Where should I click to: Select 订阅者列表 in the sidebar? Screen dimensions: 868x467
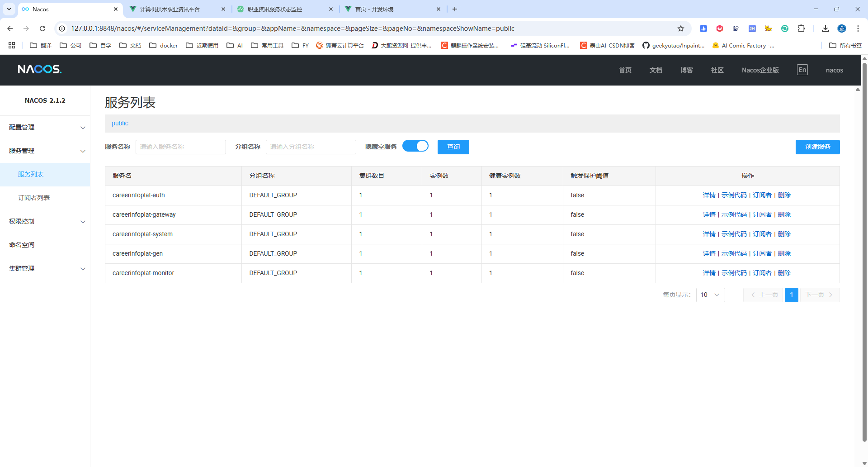34,198
